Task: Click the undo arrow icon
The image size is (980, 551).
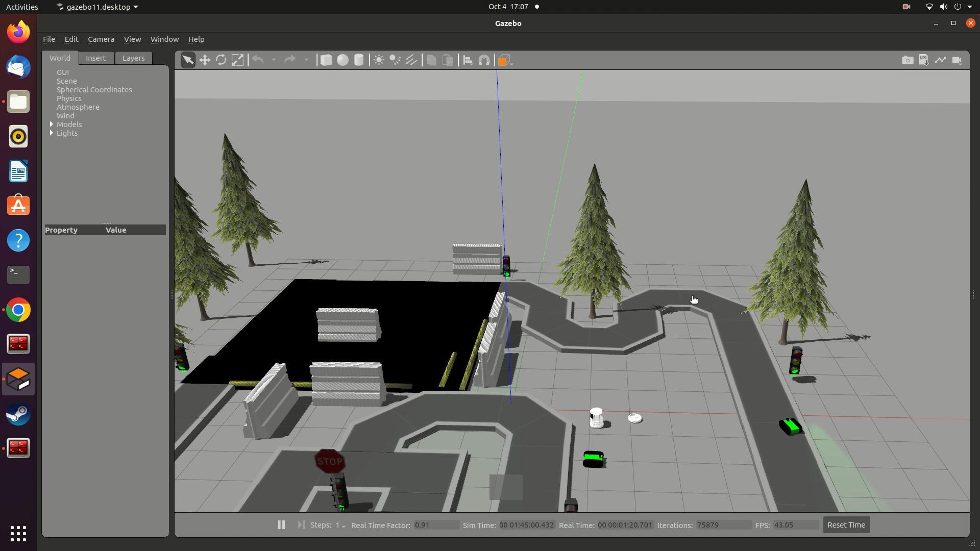Action: (258, 60)
